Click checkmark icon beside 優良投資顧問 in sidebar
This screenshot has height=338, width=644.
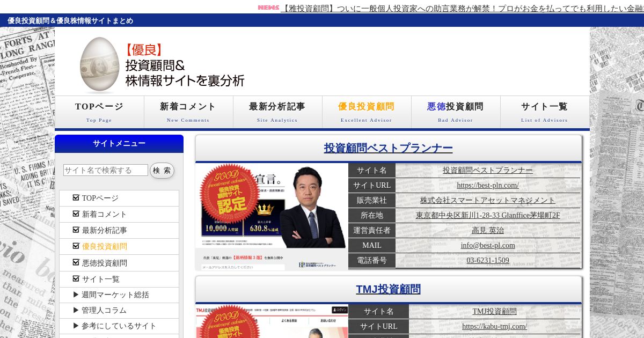76,246
